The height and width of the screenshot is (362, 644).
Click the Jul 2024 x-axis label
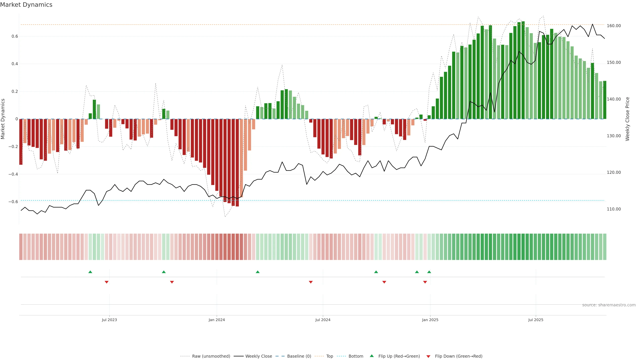[323, 320]
